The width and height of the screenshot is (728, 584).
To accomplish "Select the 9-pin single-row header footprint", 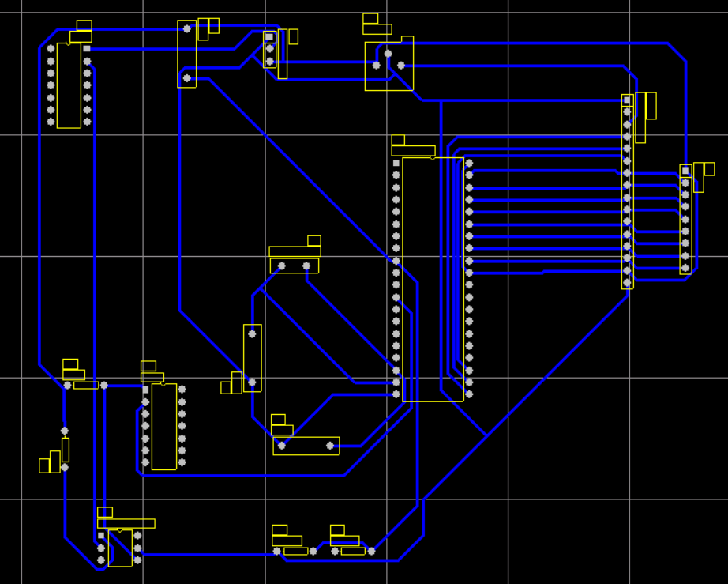I will (685, 219).
